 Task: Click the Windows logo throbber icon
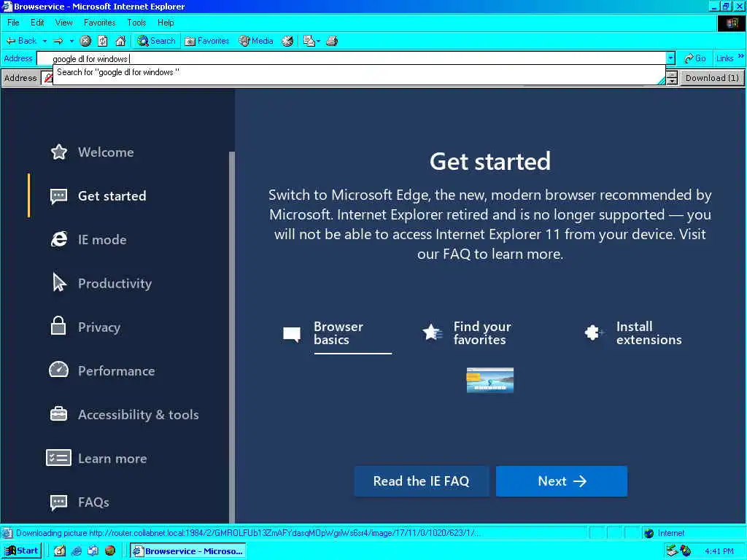coord(731,23)
